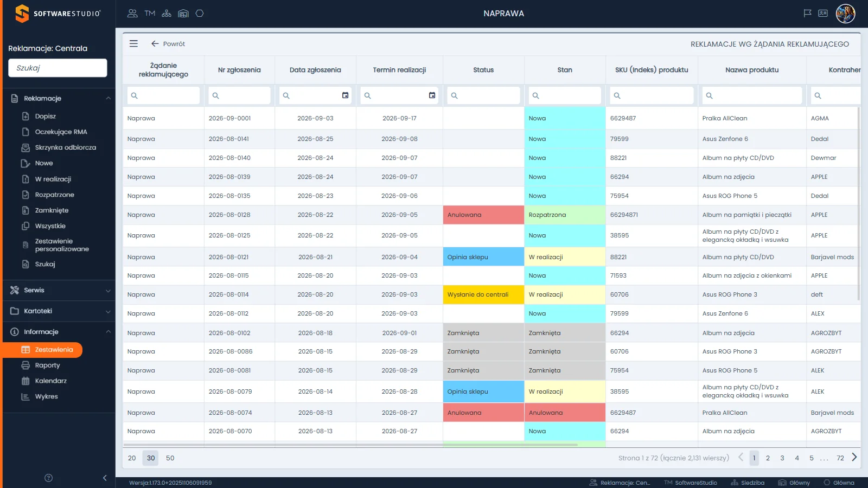The width and height of the screenshot is (868, 488).
Task: Click the help question mark icon
Action: click(x=48, y=478)
